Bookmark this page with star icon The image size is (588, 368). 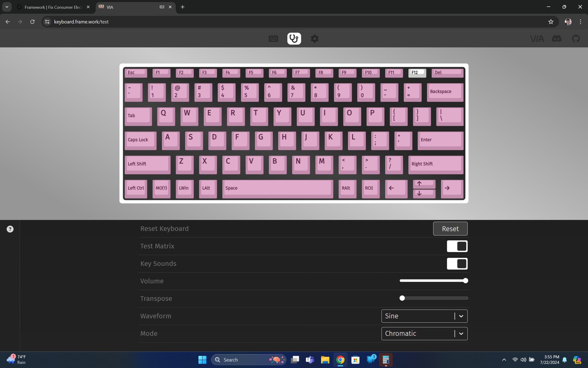[551, 22]
